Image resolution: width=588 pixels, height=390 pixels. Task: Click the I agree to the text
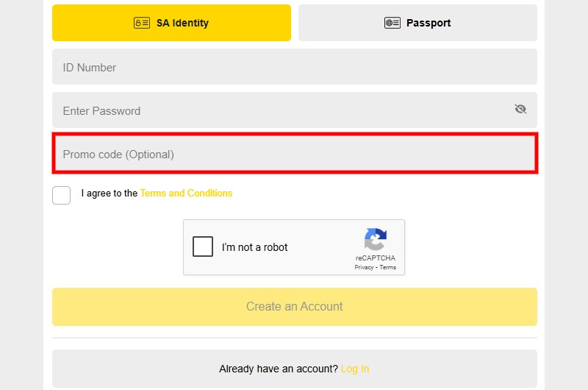(109, 194)
